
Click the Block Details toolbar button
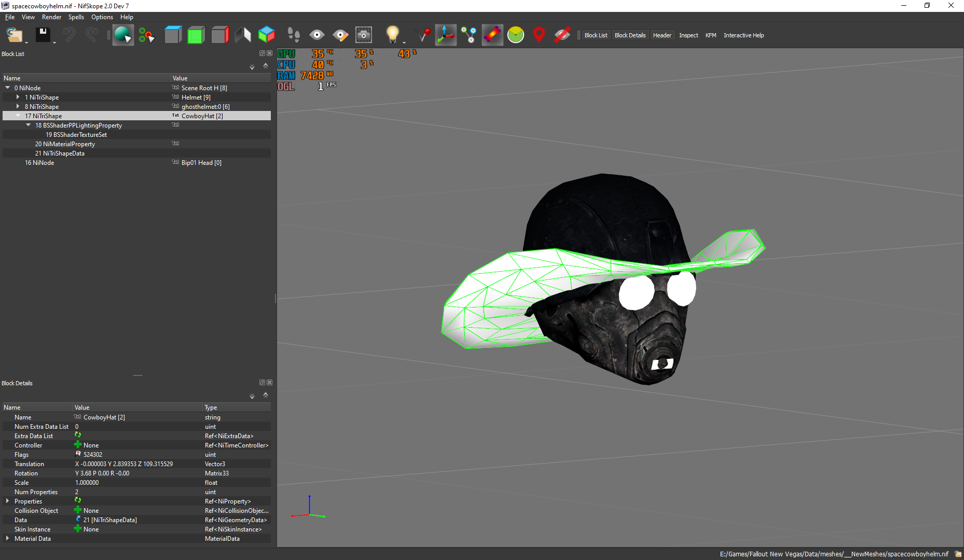pyautogui.click(x=630, y=35)
